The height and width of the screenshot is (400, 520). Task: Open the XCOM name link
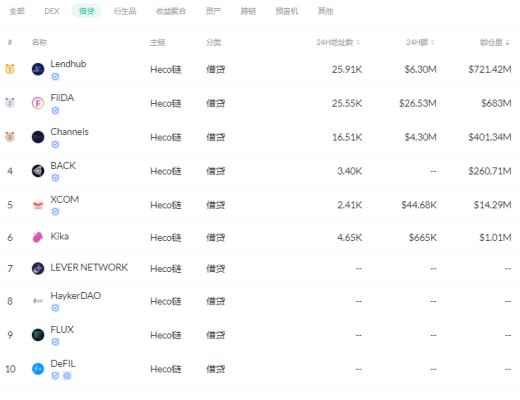click(65, 199)
